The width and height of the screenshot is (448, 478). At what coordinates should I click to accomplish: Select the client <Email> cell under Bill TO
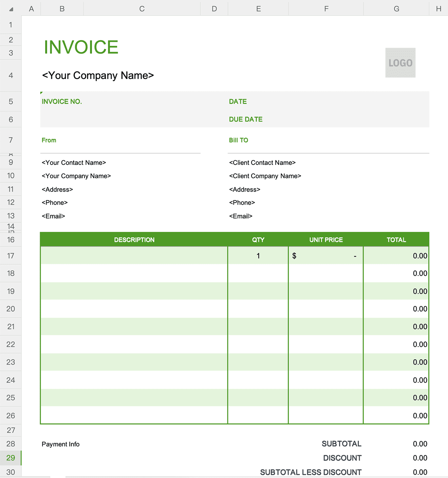pyautogui.click(x=241, y=216)
